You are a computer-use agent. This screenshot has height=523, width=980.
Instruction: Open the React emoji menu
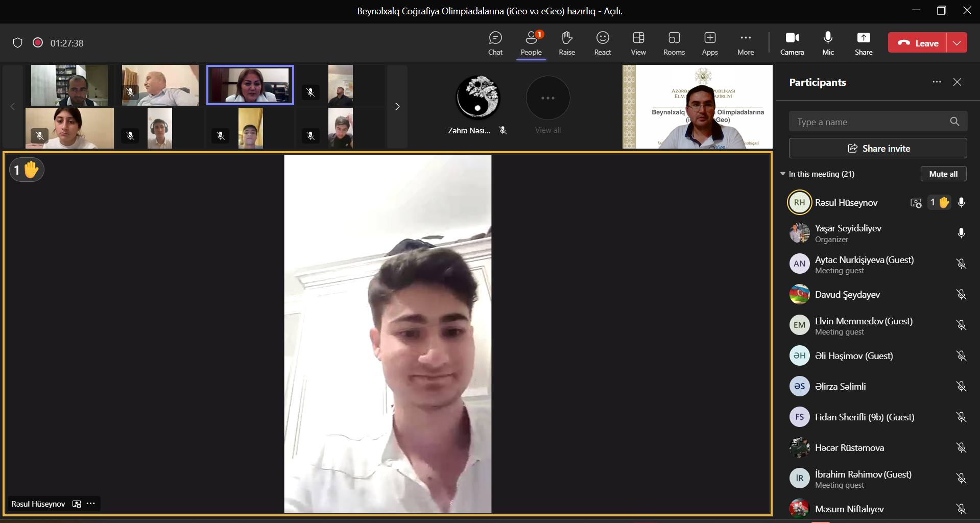click(602, 43)
